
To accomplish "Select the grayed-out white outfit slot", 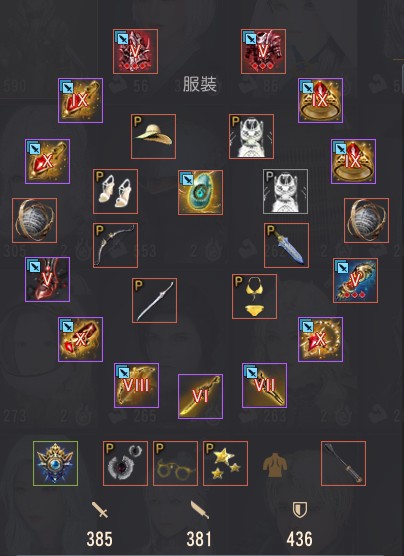I will [286, 191].
